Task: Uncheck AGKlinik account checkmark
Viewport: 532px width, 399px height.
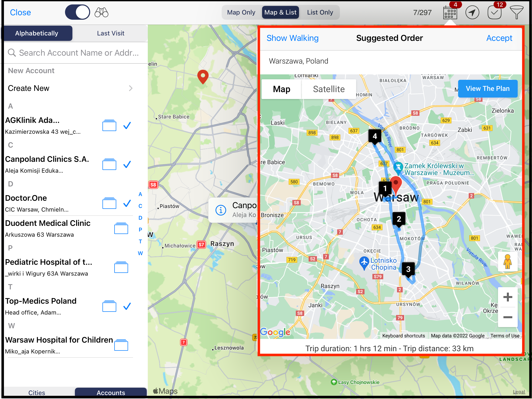Action: tap(127, 126)
